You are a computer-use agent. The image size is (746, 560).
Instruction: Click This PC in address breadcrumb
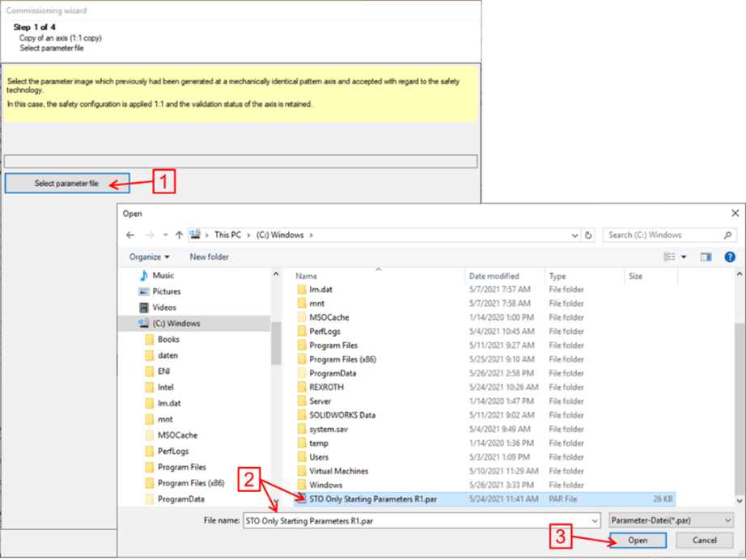tap(227, 235)
